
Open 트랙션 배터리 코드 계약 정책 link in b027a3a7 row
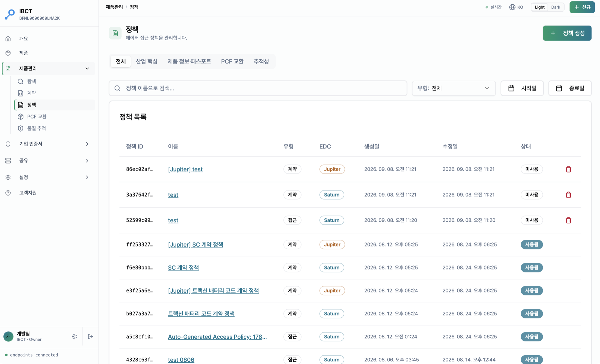point(201,314)
